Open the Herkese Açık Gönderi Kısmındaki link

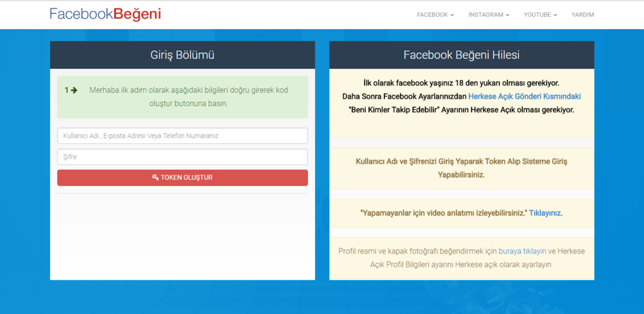click(524, 97)
